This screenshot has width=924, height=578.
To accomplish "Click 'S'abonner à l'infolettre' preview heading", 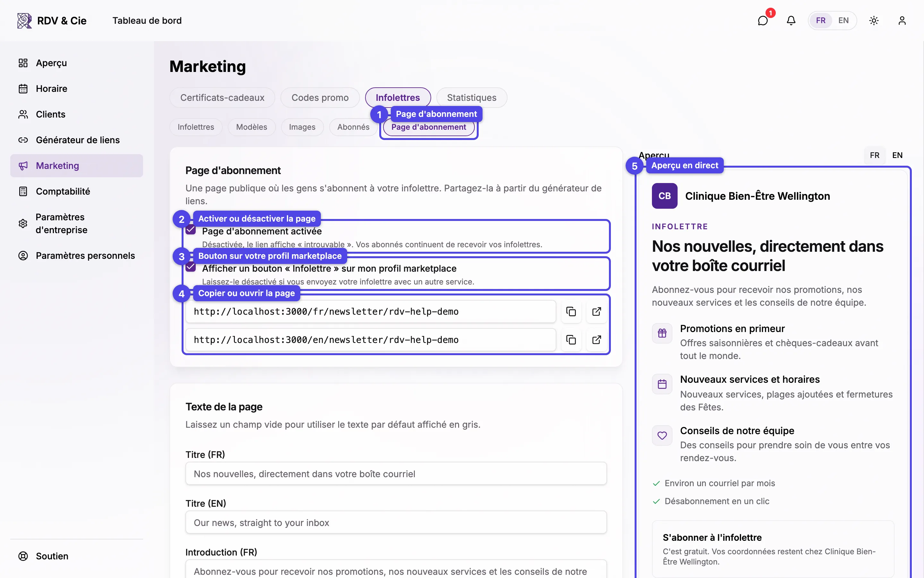I will (712, 538).
